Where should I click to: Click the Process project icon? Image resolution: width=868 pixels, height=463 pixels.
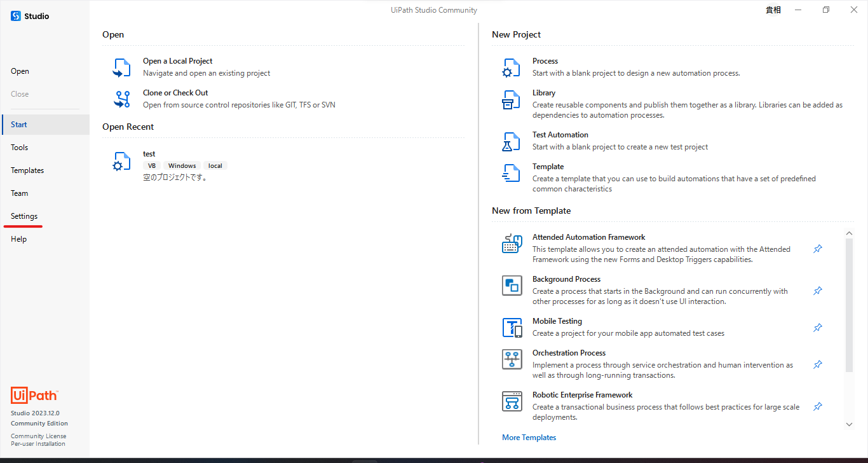[512, 67]
